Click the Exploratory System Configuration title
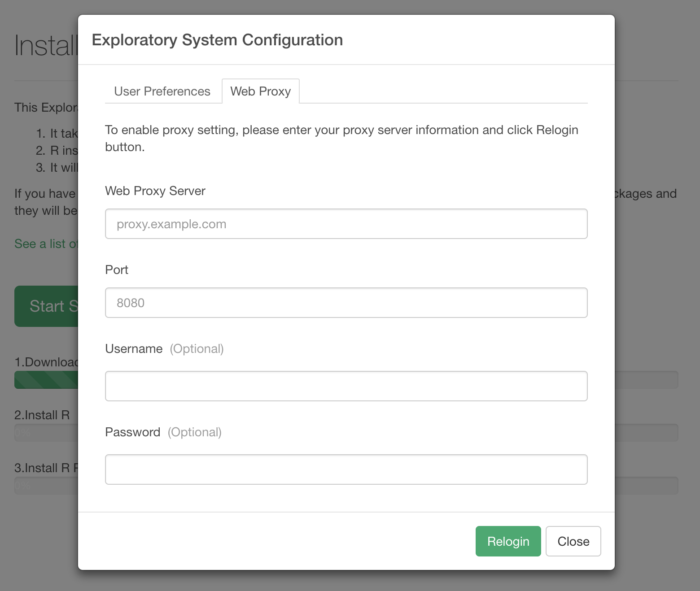This screenshot has height=591, width=700. (217, 40)
